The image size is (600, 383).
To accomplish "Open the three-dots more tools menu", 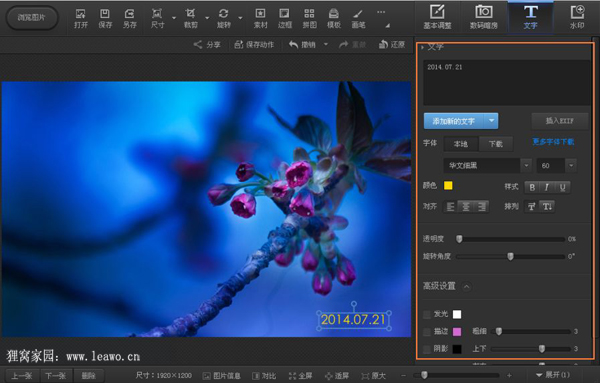I will (381, 12).
